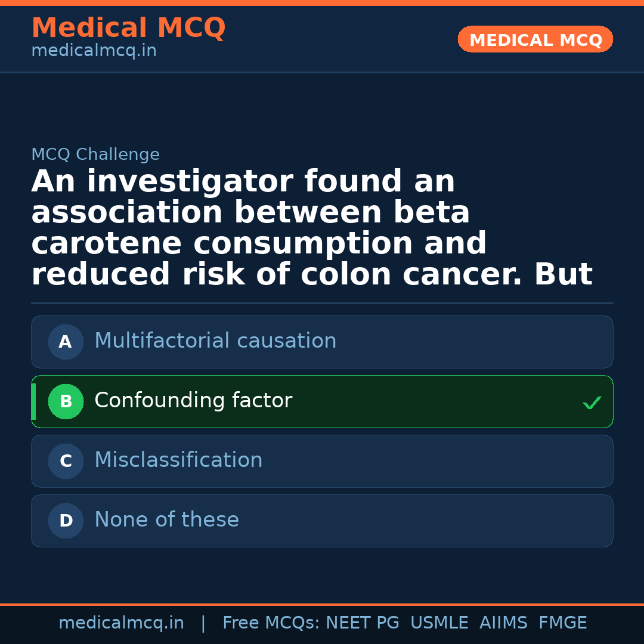Image resolution: width=644 pixels, height=644 pixels.
Task: Click the AIIMS label in footer
Action: (503, 623)
